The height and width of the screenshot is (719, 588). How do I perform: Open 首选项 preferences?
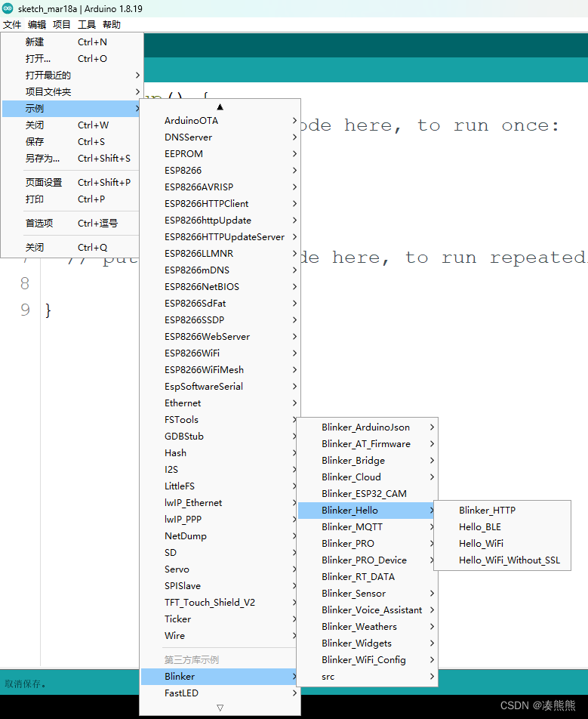72,224
